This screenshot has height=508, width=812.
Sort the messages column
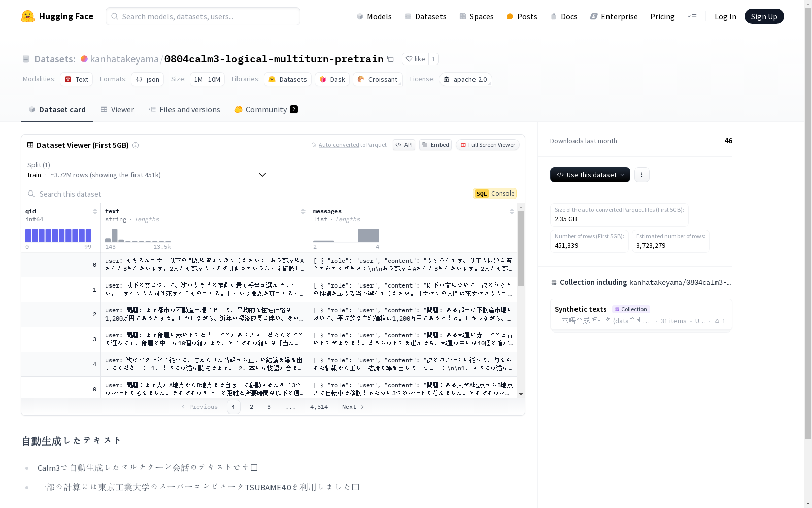point(512,211)
